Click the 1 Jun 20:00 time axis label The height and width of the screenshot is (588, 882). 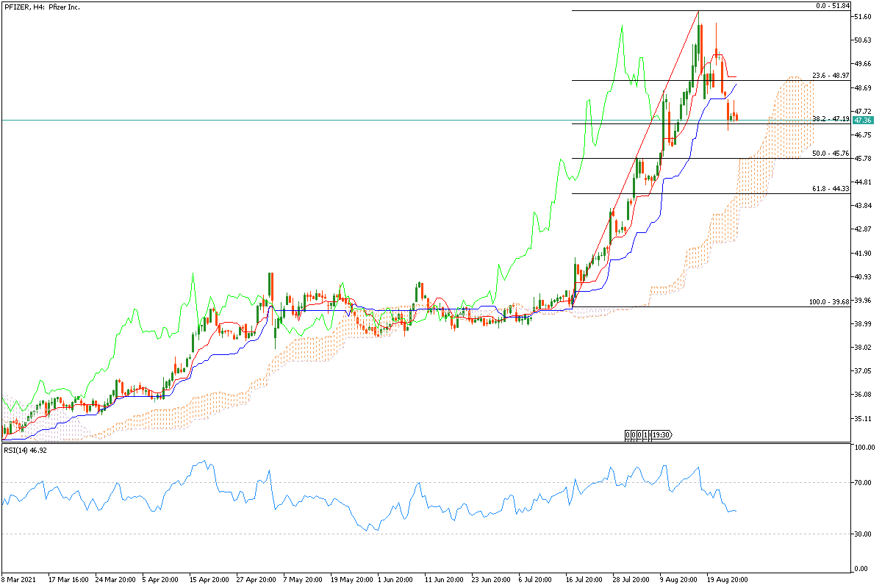[x=397, y=579]
